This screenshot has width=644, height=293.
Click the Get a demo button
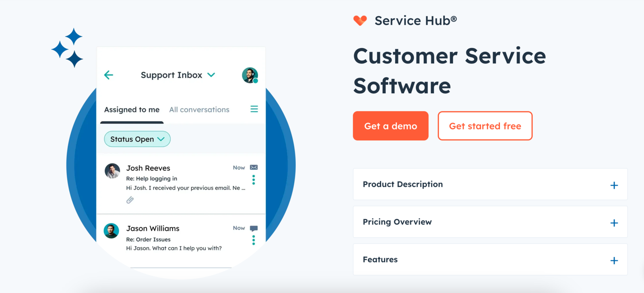390,126
